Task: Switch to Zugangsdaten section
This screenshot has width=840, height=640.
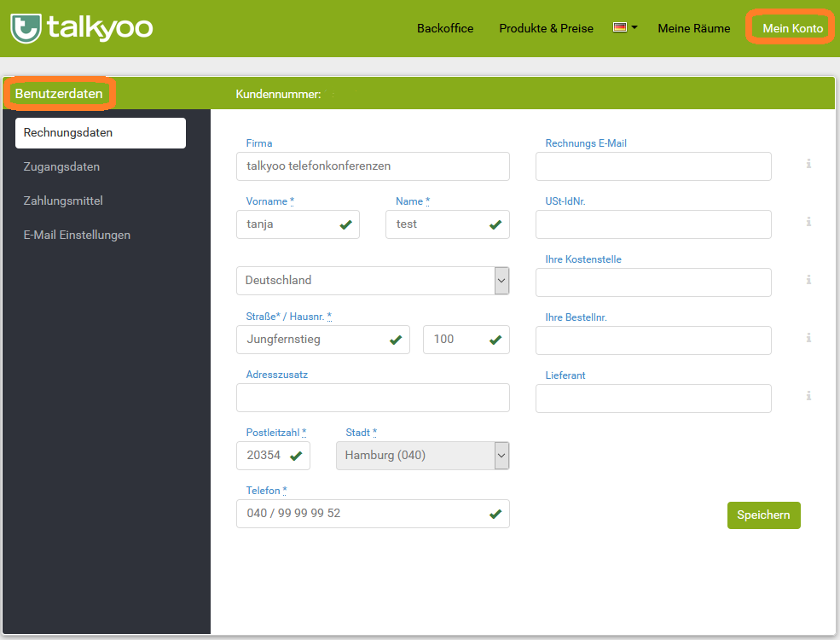Action: (61, 166)
